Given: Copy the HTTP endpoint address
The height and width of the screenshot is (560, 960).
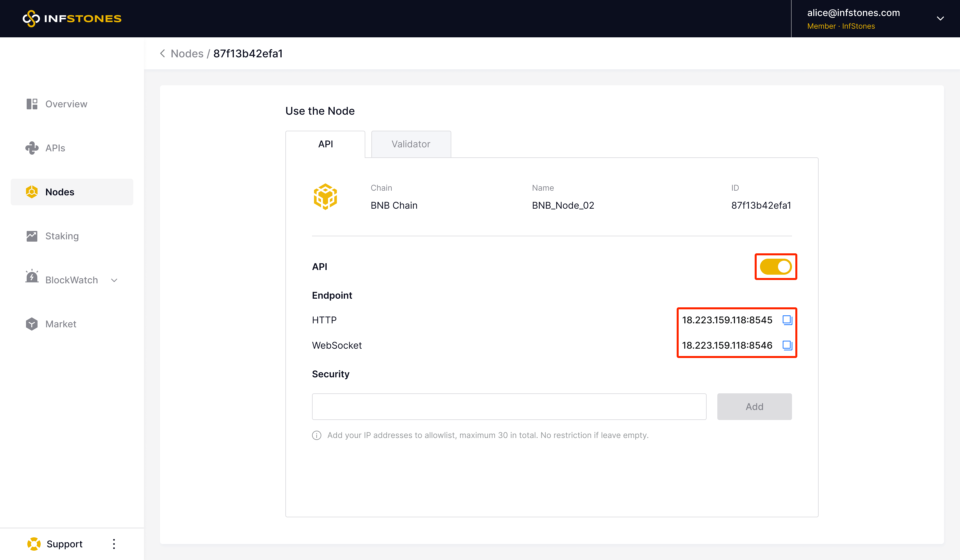Looking at the screenshot, I should pyautogui.click(x=787, y=320).
